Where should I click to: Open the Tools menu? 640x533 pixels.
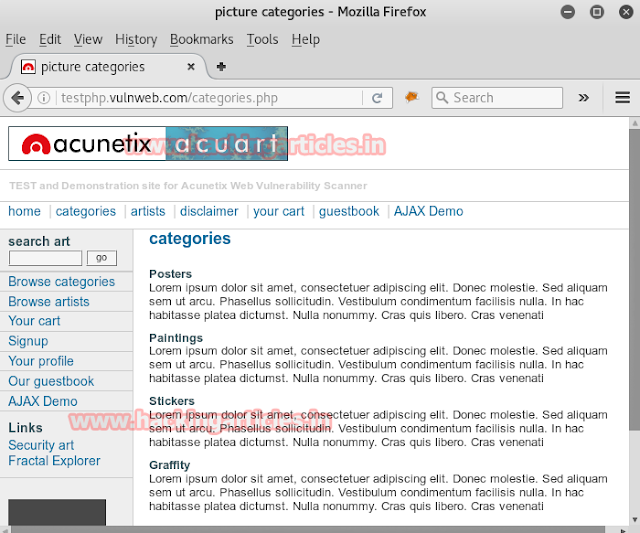click(262, 40)
